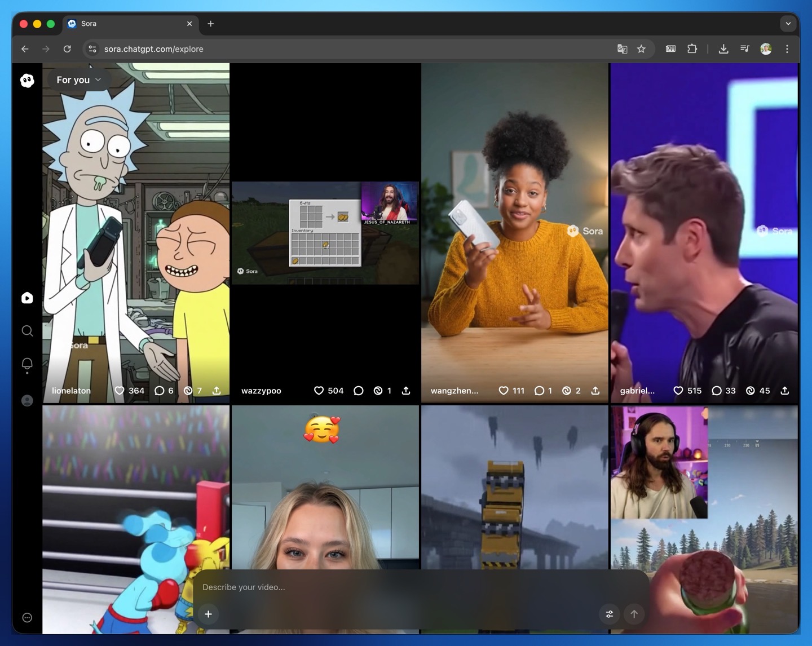
Task: Remix lionelaton's video
Action: [188, 391]
